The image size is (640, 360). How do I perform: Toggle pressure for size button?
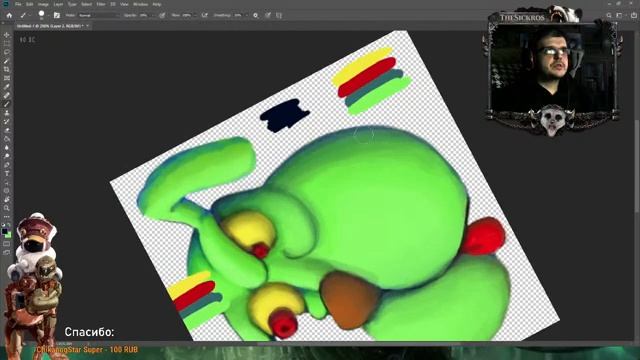coord(268,15)
